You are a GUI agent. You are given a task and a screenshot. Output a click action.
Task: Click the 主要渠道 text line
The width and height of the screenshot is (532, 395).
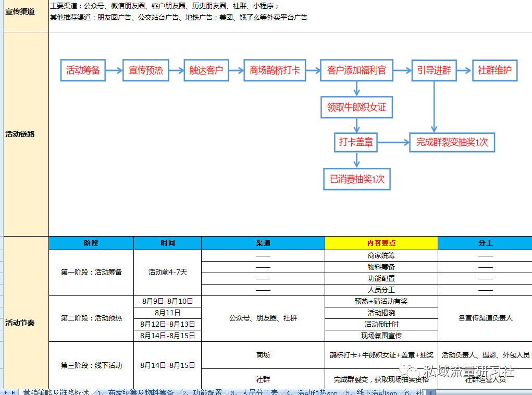pyautogui.click(x=164, y=6)
